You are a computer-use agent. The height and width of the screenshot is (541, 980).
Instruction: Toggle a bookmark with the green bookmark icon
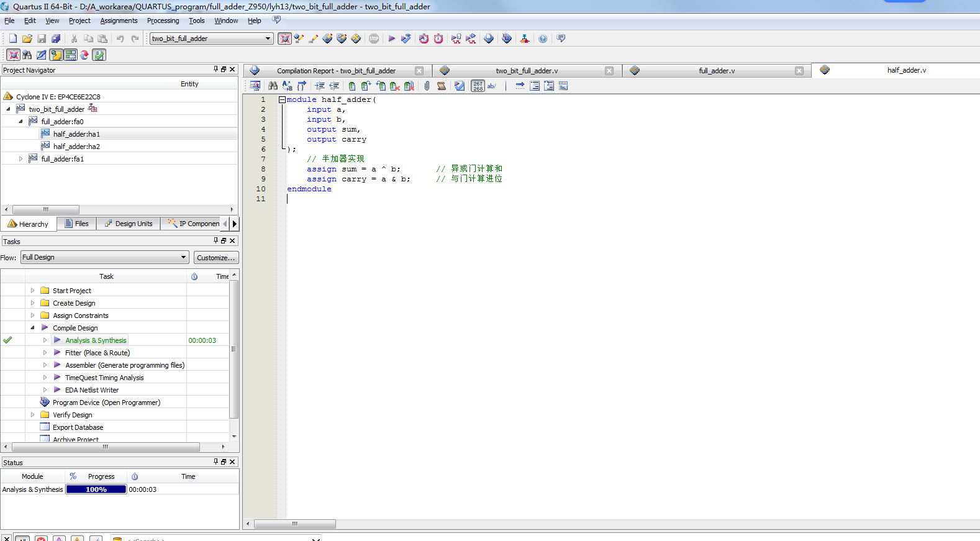tap(352, 86)
